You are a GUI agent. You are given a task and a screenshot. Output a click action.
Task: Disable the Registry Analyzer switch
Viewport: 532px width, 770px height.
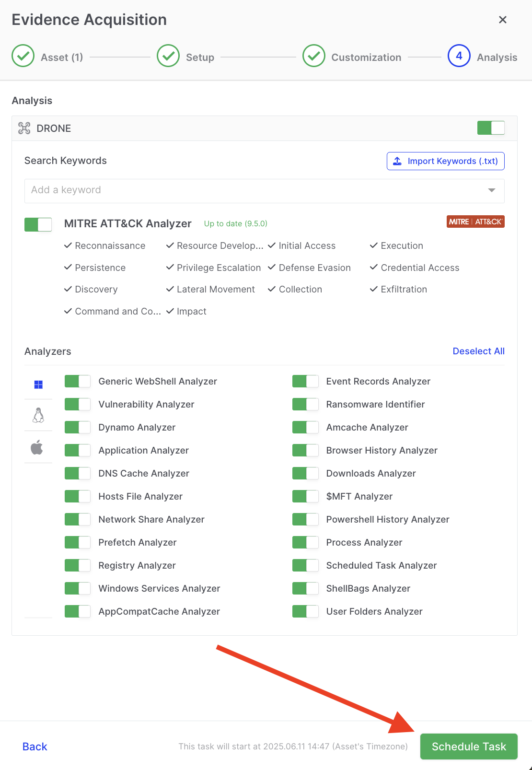[x=78, y=565]
